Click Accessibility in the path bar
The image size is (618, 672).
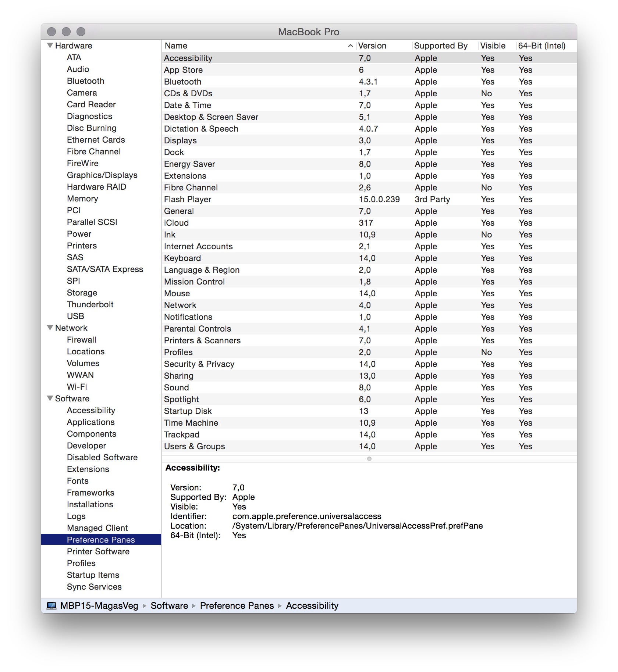point(312,605)
